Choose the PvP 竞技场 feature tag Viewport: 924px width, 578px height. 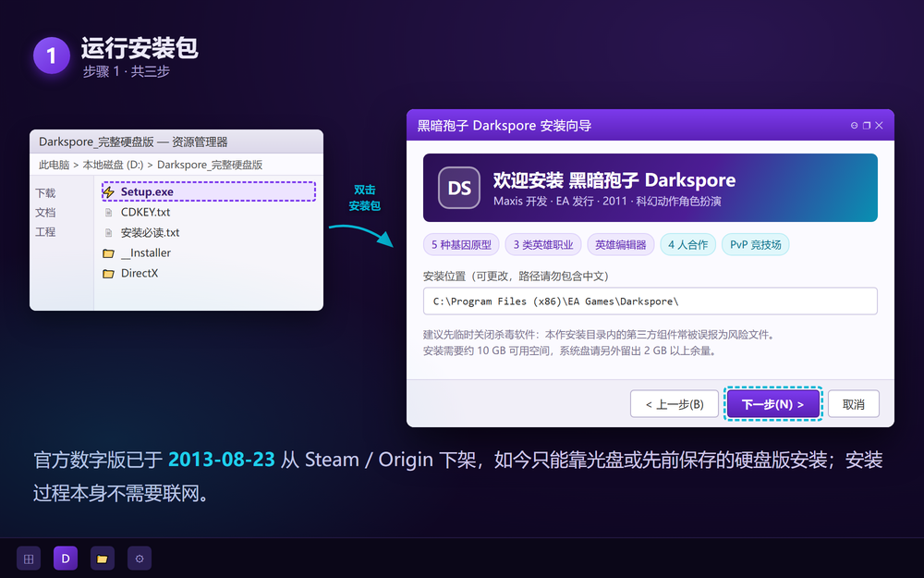[756, 245]
